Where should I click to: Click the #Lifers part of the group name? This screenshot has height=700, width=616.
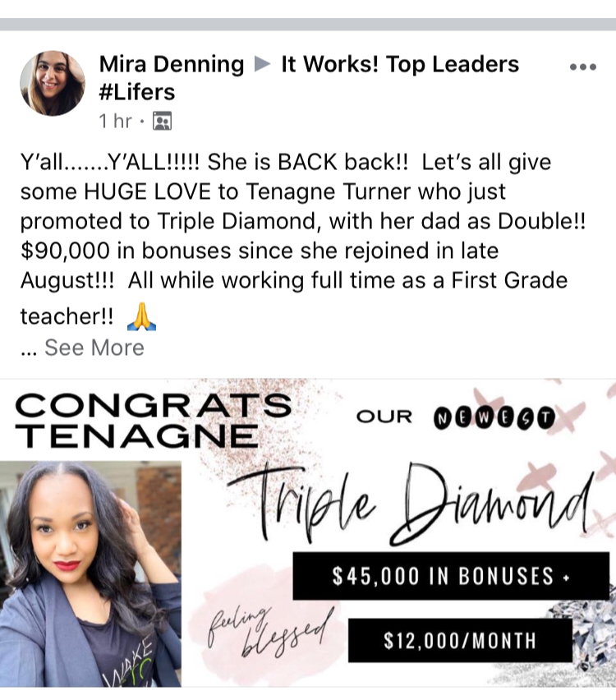137,92
